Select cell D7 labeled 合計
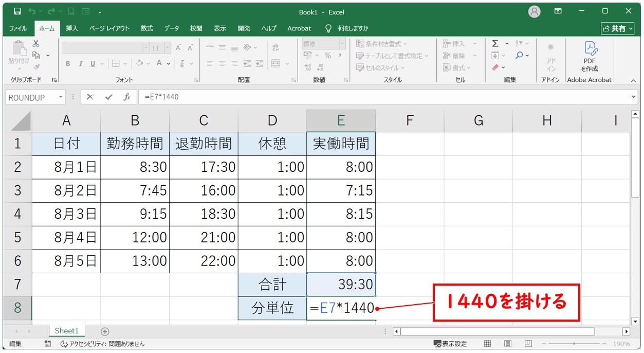Screen dimensions: 644x353 pos(272,284)
